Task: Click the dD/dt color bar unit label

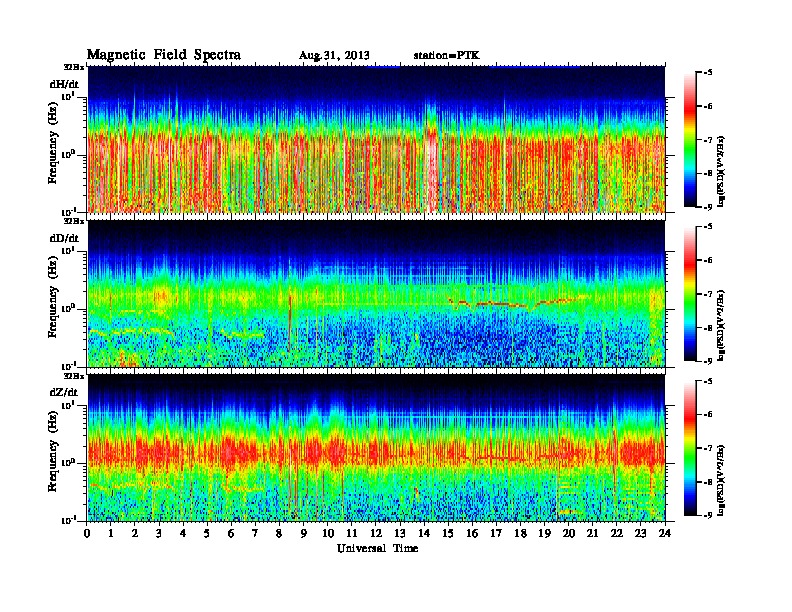Action: click(x=721, y=325)
